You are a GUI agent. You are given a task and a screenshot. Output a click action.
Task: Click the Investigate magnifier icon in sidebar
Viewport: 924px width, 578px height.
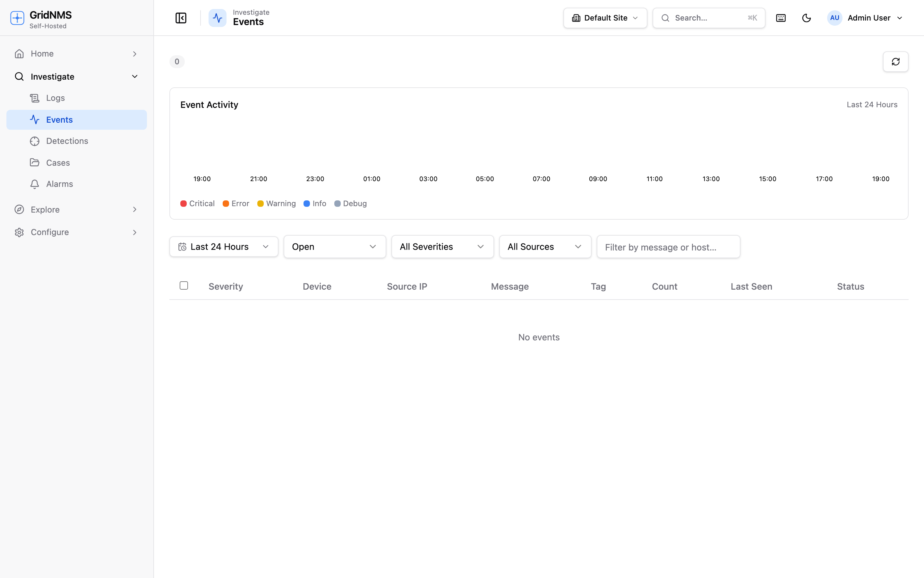click(x=19, y=76)
